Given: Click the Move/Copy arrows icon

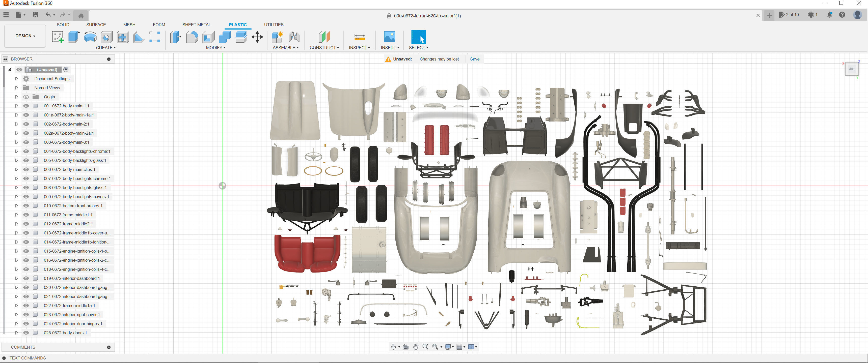Looking at the screenshot, I should click(x=257, y=37).
